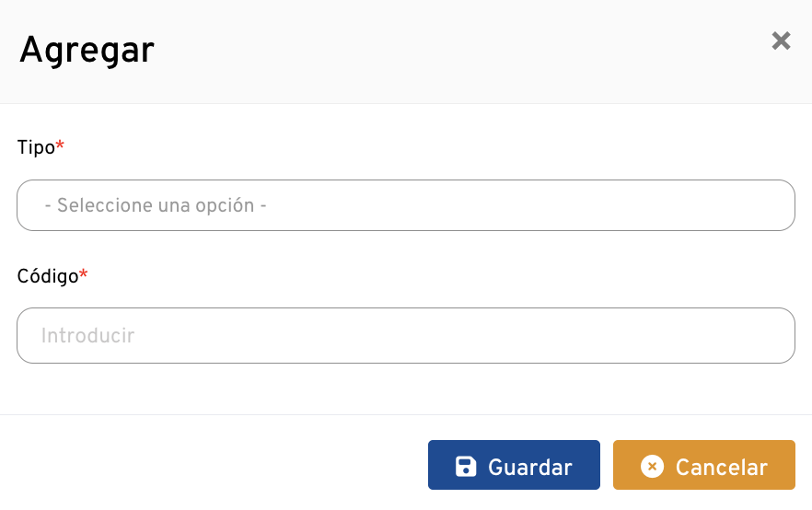The width and height of the screenshot is (812, 510).
Task: Open the Tipo dropdown
Action: coord(405,205)
